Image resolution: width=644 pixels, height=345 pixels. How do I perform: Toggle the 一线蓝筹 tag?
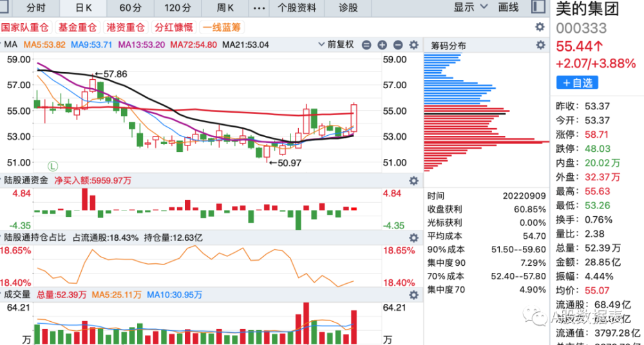click(222, 28)
